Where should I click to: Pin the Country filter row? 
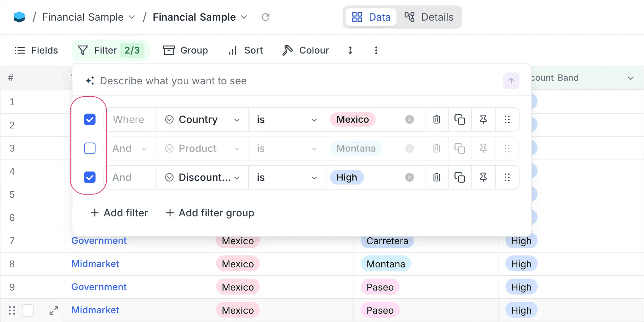coord(483,119)
